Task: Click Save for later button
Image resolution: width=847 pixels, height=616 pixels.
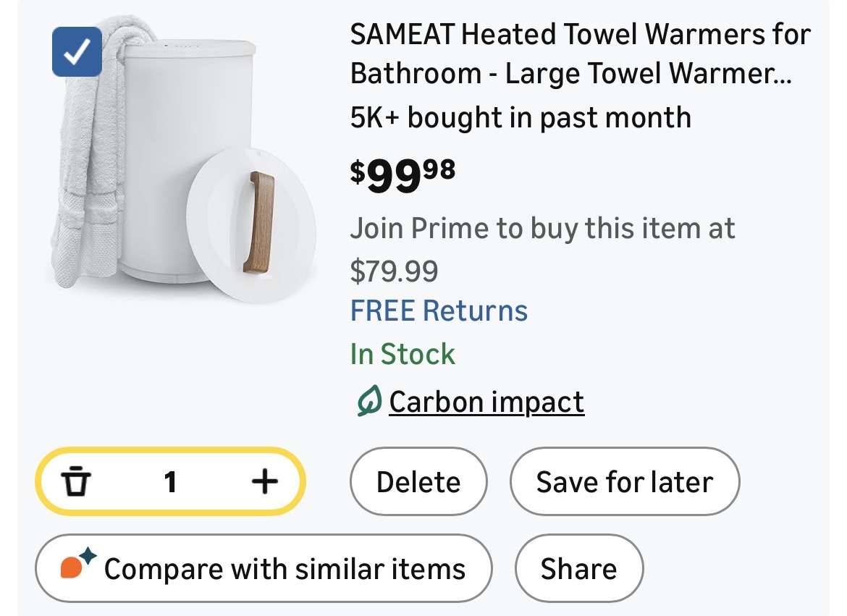Action: pyautogui.click(x=625, y=482)
